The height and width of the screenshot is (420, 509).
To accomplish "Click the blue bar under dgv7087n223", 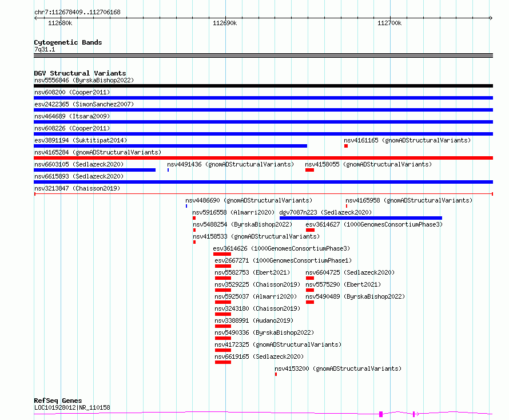I will pos(361,218).
